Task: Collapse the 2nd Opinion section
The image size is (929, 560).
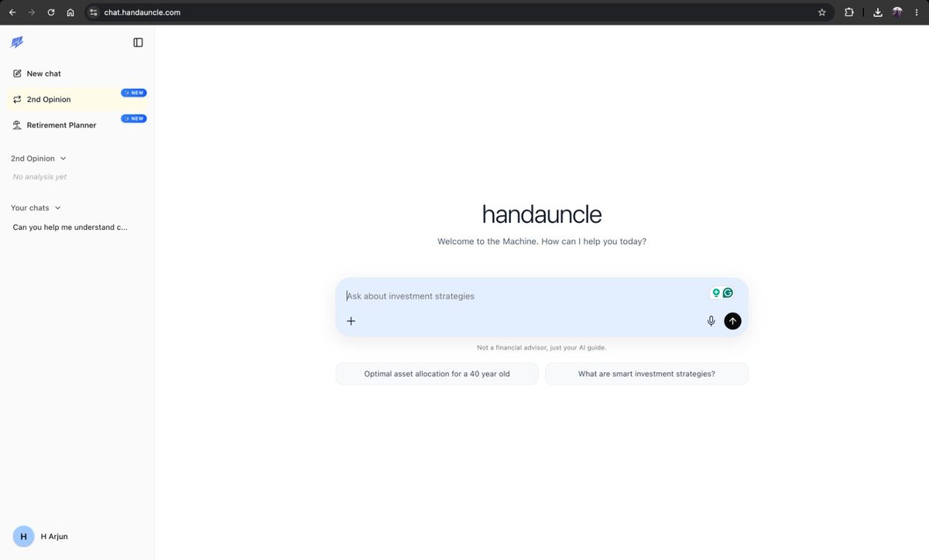Action: [39, 159]
